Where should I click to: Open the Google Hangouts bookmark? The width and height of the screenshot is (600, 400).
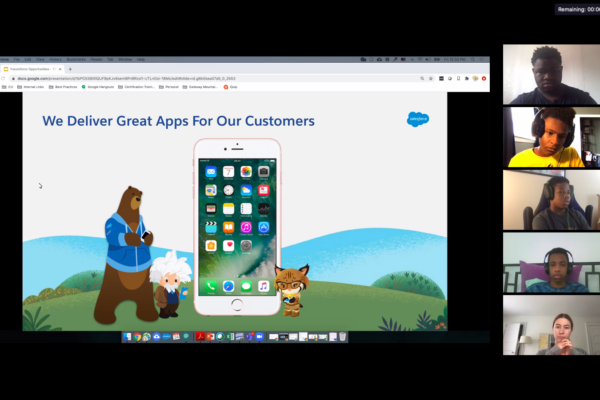click(100, 86)
